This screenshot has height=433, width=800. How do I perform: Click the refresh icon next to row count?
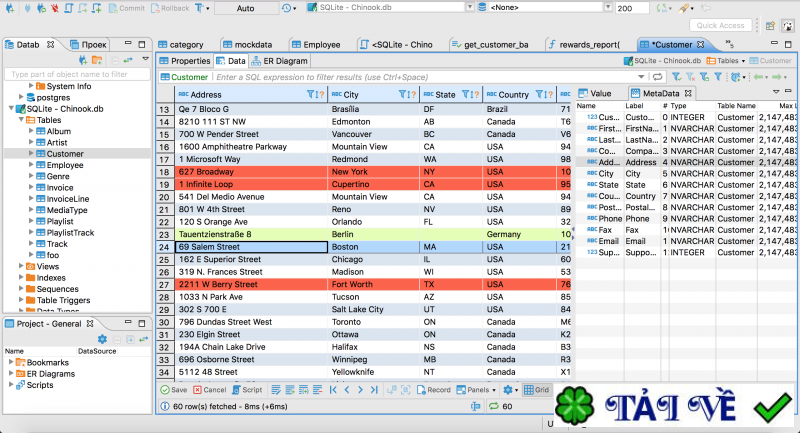[494, 407]
